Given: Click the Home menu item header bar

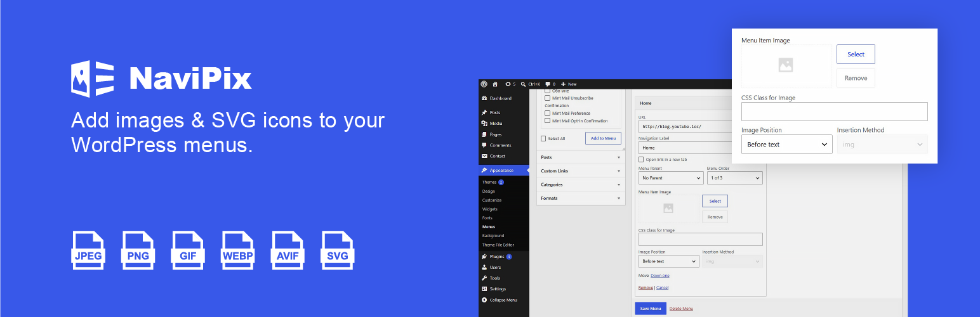Looking at the screenshot, I should pyautogui.click(x=683, y=103).
